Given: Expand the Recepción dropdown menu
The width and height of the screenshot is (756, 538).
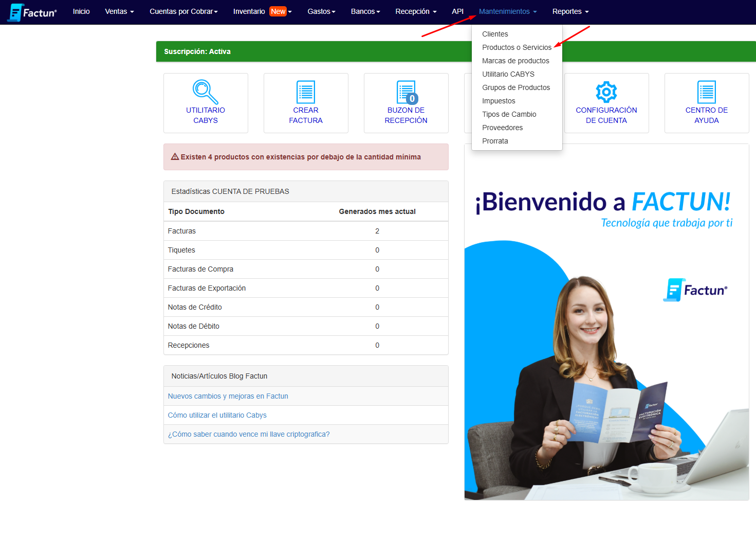Looking at the screenshot, I should point(416,11).
